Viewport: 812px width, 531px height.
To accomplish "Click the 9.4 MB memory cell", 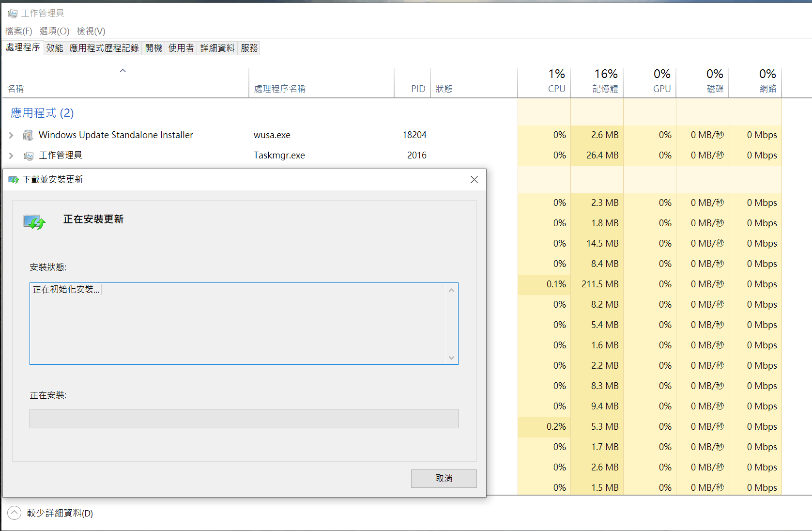I will pos(597,406).
